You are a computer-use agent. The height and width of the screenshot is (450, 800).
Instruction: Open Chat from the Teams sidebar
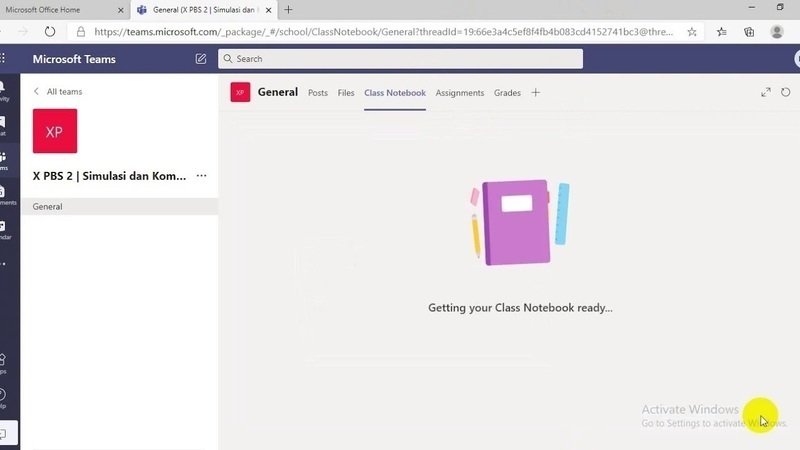[x=5, y=125]
